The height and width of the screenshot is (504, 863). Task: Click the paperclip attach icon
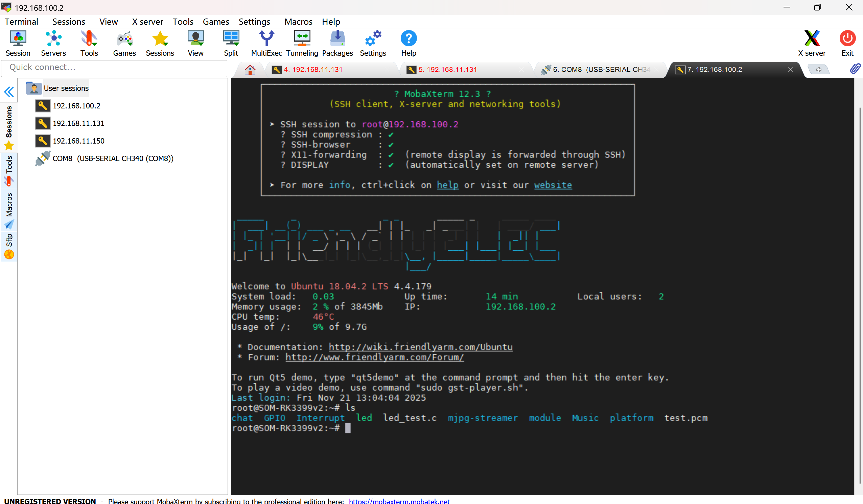click(855, 69)
